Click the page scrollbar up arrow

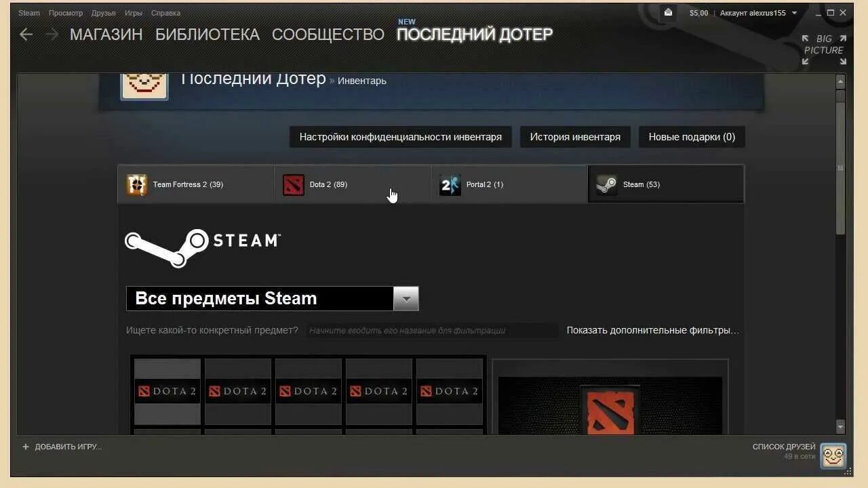[x=841, y=81]
